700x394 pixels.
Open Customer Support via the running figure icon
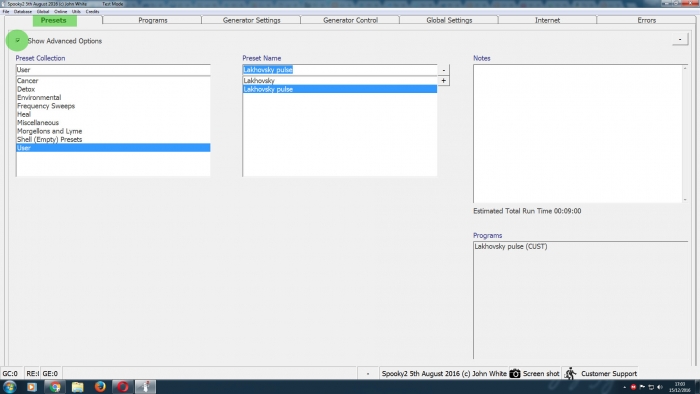pyautogui.click(x=570, y=373)
